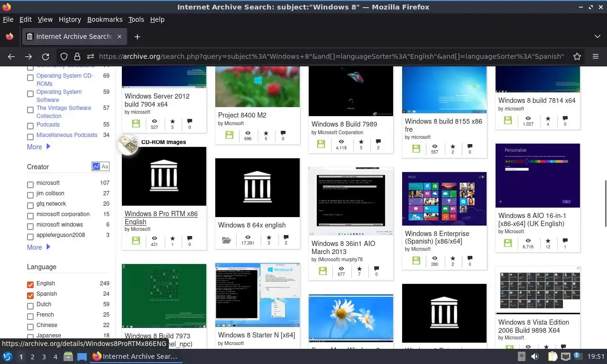Screen dimensions: 607x364
Task: Switch Creator sort to alphabetical Aa icon
Action: tap(105, 166)
